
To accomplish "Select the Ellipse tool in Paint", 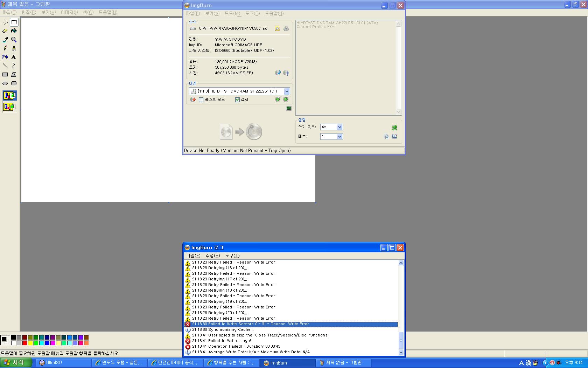I will point(5,83).
